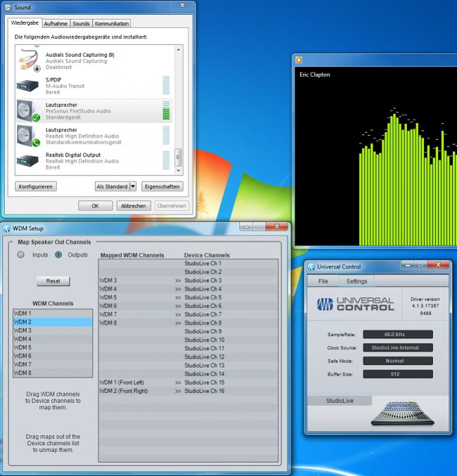Click the mapped WDM 3 to StudioLive Ch 3 row

tap(188, 281)
